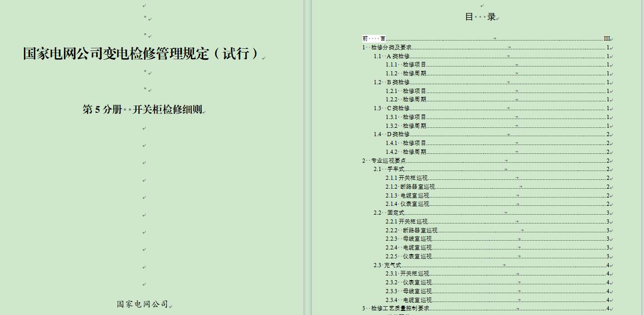Image resolution: width=644 pixels, height=315 pixels.
Task: Open TOC entry 1.1.1 检修项目
Action: [x=498, y=65]
